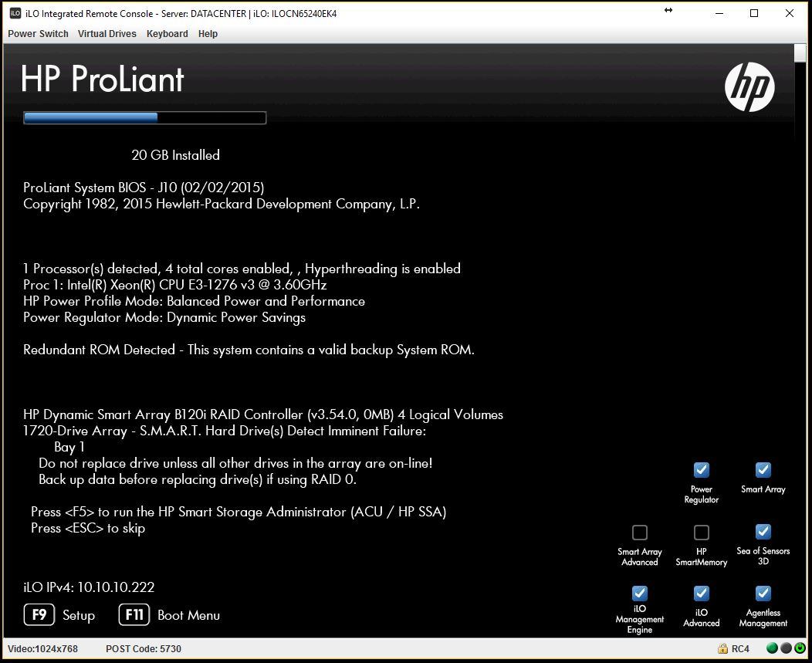The width and height of the screenshot is (812, 663).
Task: Click the ProLiant System BIOS version line
Action: (x=144, y=188)
